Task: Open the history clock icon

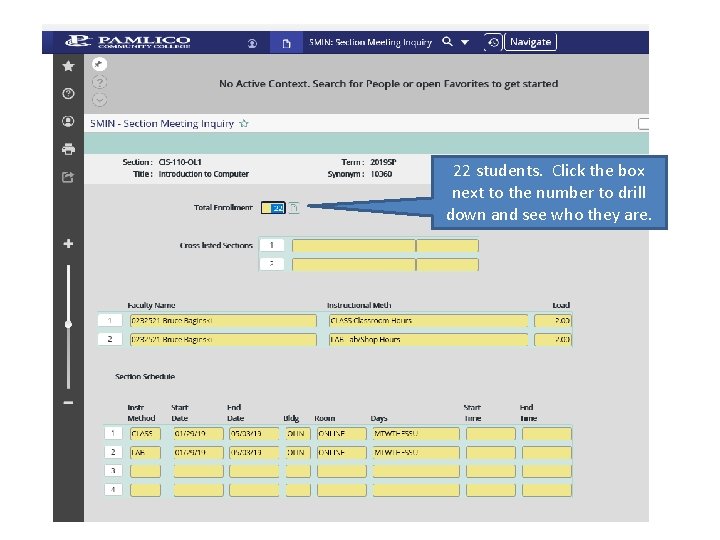Action: pos(493,43)
